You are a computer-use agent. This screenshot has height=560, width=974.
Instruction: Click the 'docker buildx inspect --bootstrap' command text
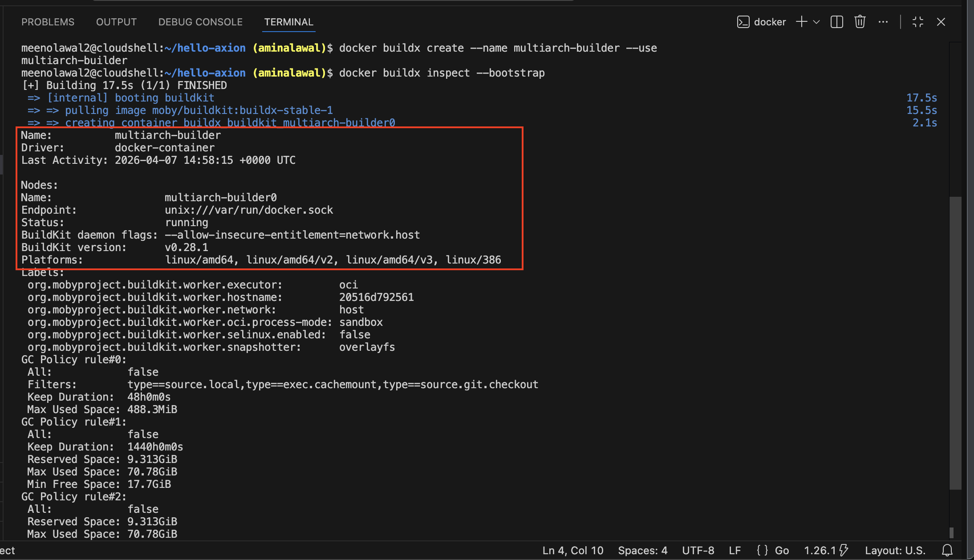coord(442,73)
